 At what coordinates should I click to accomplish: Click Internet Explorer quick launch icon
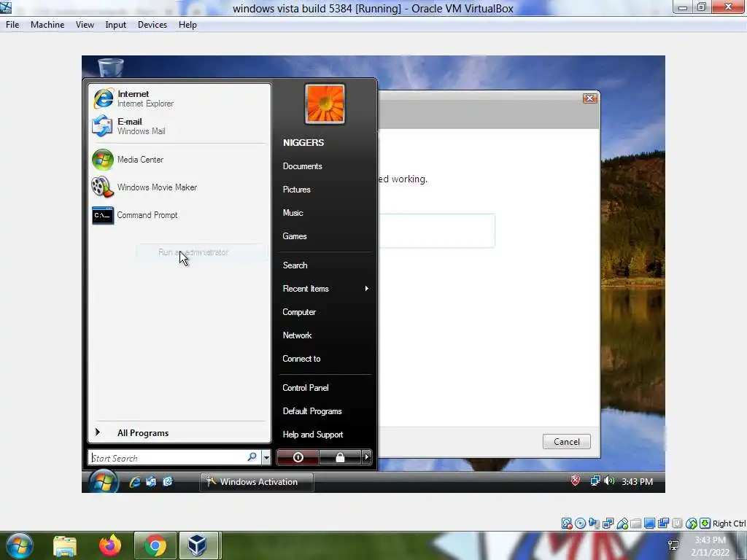point(135,482)
